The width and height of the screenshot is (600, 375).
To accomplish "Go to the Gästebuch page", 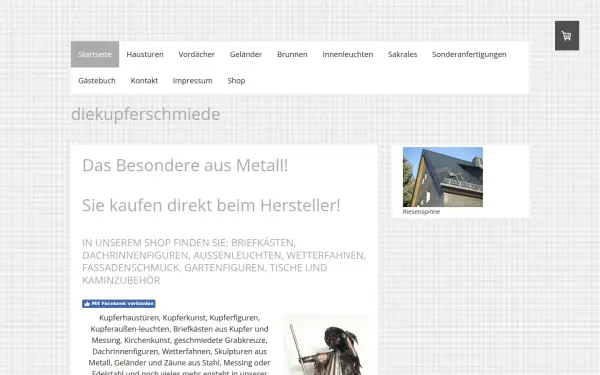I will [x=97, y=81].
